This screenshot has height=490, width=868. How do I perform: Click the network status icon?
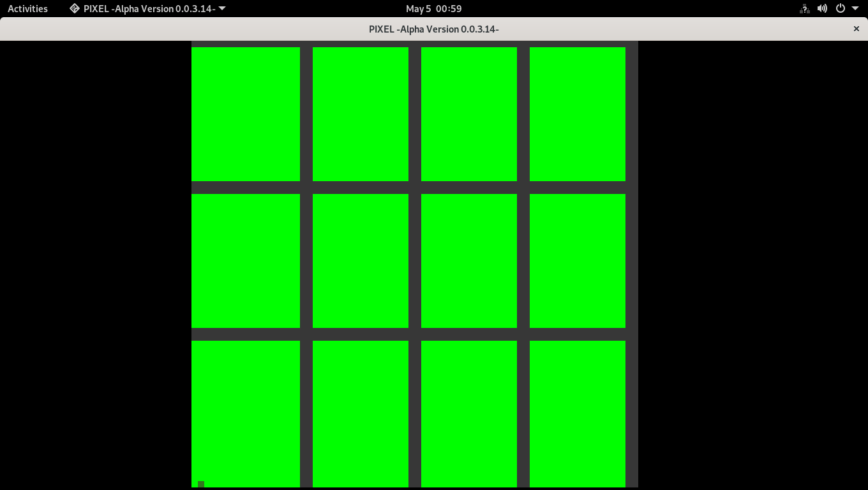point(805,8)
